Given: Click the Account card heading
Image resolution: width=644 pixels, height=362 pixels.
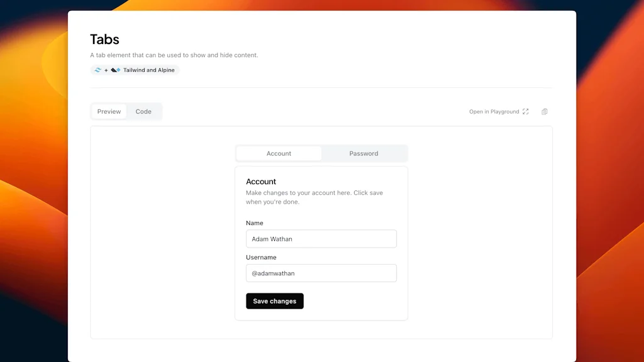Looking at the screenshot, I should pos(261,182).
